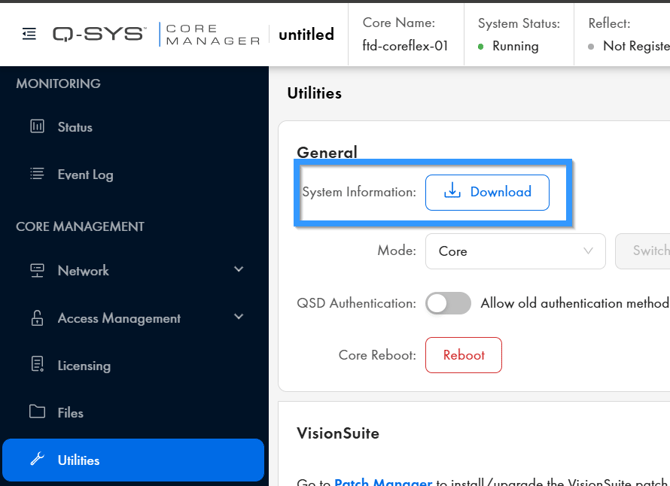Click the Status bar-chart icon
670x486 pixels.
click(x=37, y=127)
